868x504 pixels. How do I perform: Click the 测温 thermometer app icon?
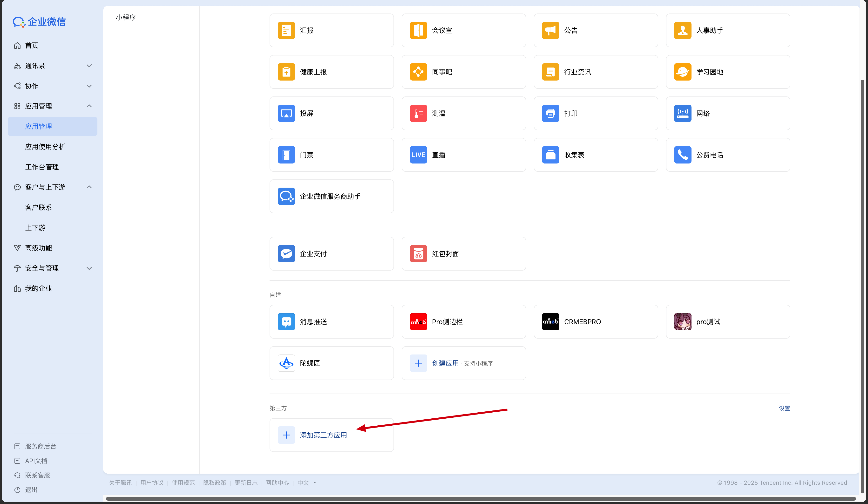(418, 113)
